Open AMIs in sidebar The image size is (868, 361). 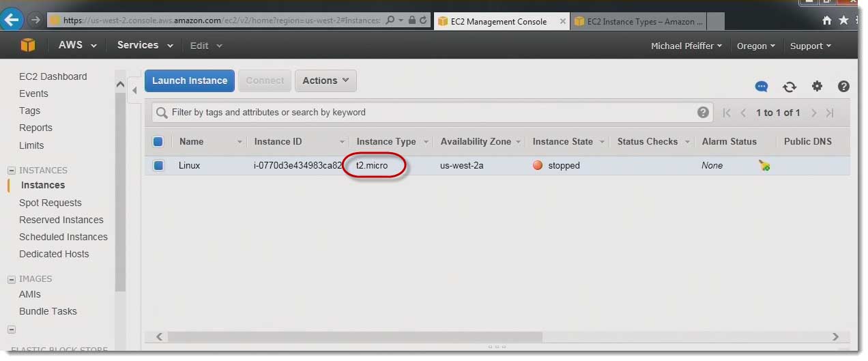pos(30,294)
